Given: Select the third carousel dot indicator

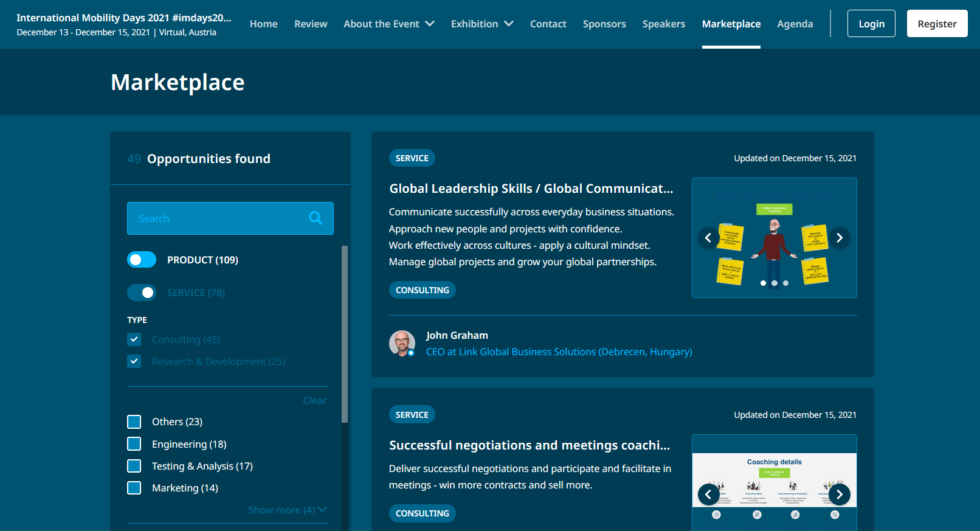Looking at the screenshot, I should click(x=785, y=283).
